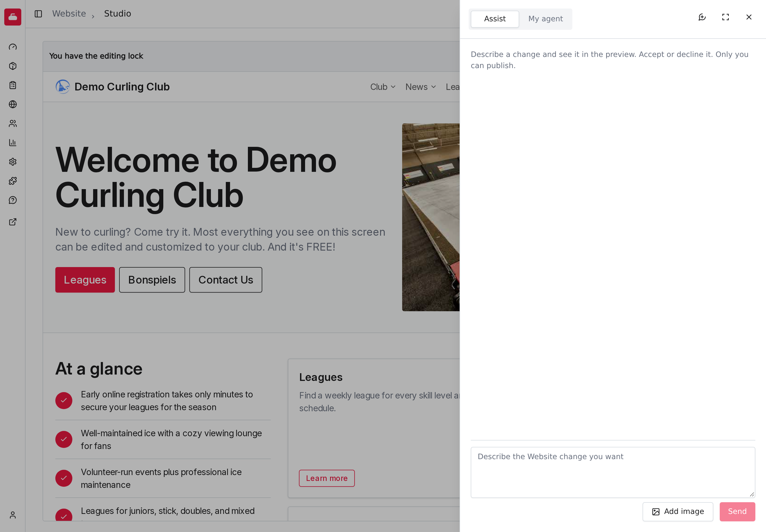Expand the News navigation dropdown

(420, 87)
